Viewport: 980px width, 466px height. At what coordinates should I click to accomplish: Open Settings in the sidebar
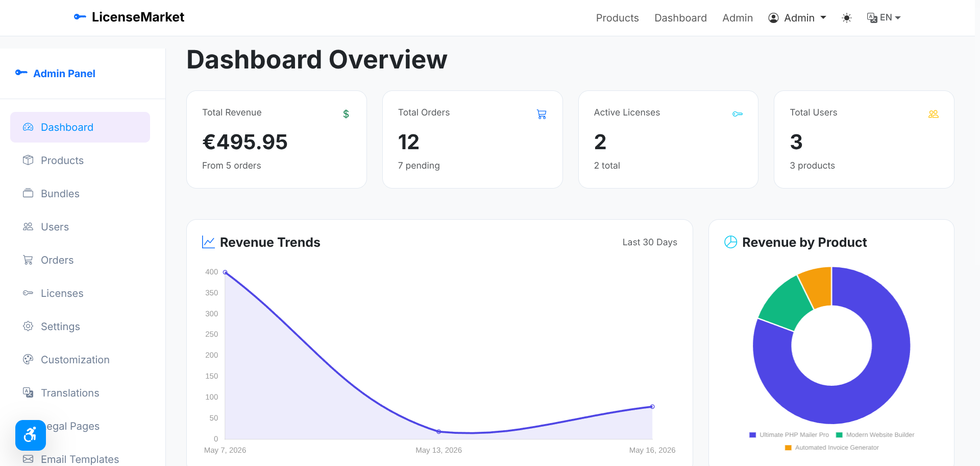(80, 327)
